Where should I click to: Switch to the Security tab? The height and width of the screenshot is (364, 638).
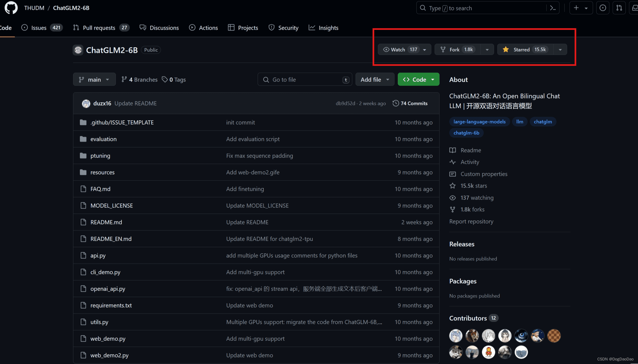(x=283, y=28)
